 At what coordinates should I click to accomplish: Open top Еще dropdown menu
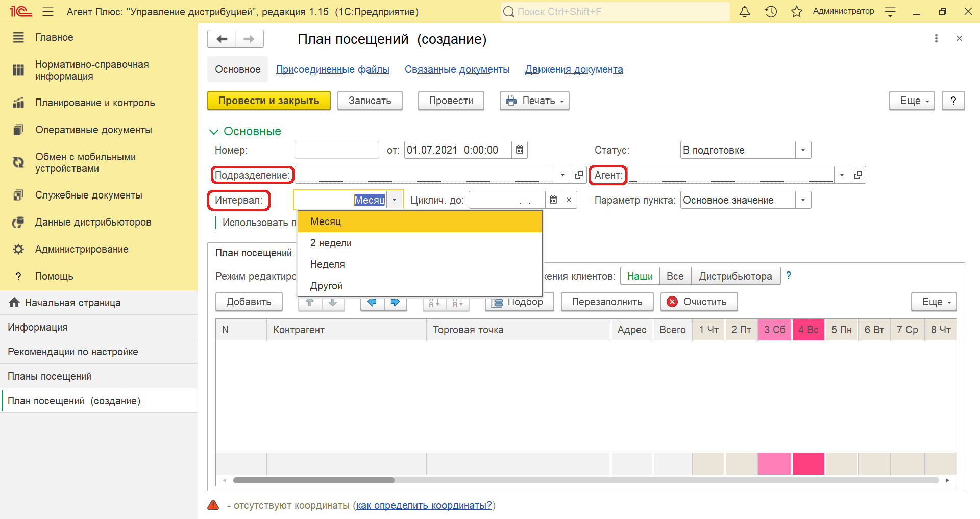coord(912,101)
